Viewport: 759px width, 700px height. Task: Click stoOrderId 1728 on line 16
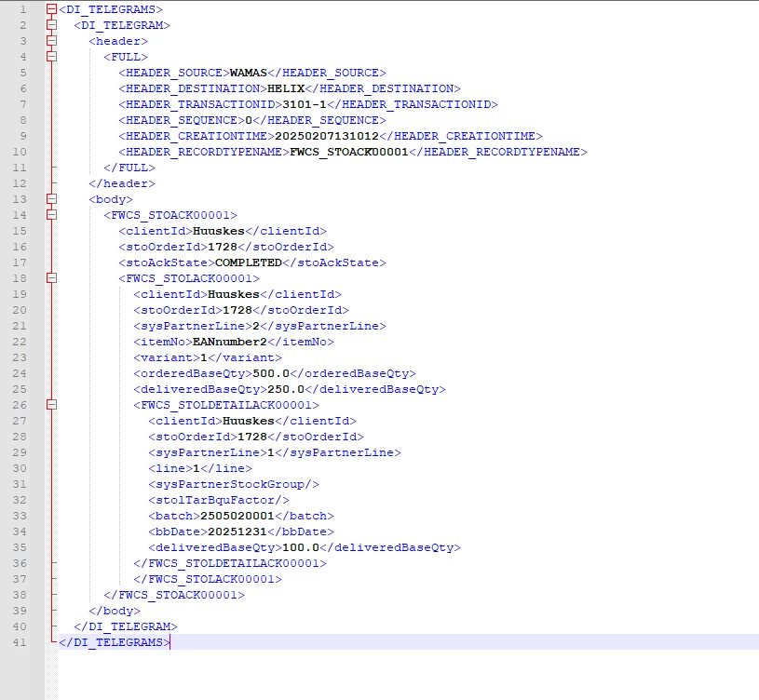click(223, 247)
